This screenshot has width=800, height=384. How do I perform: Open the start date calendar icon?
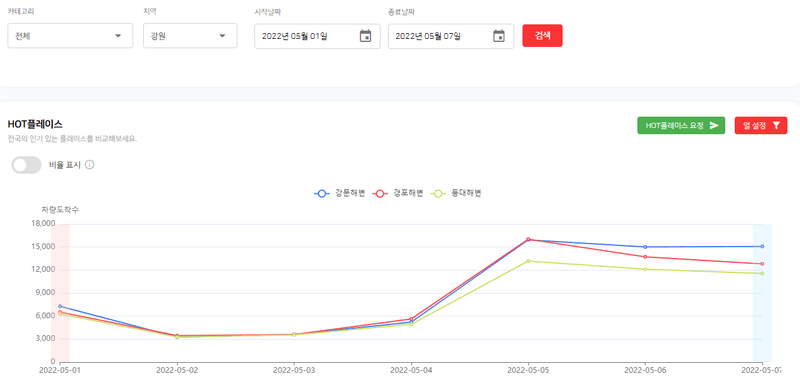(365, 36)
